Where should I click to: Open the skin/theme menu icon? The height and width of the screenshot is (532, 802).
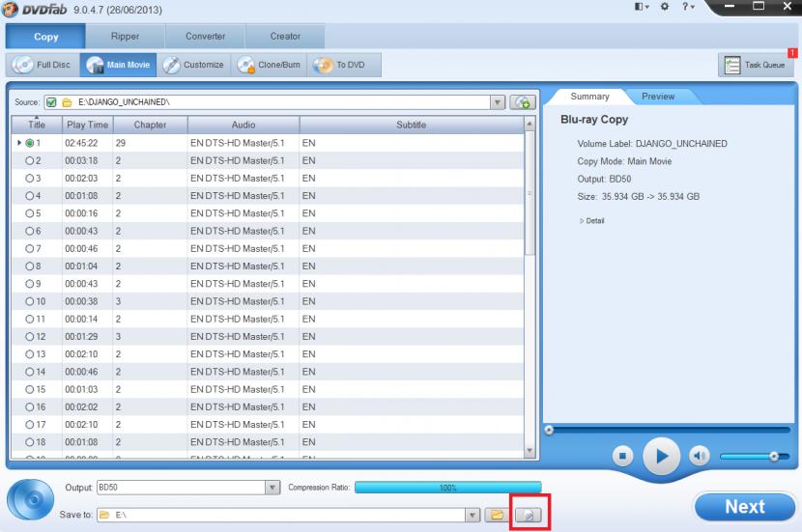[642, 7]
